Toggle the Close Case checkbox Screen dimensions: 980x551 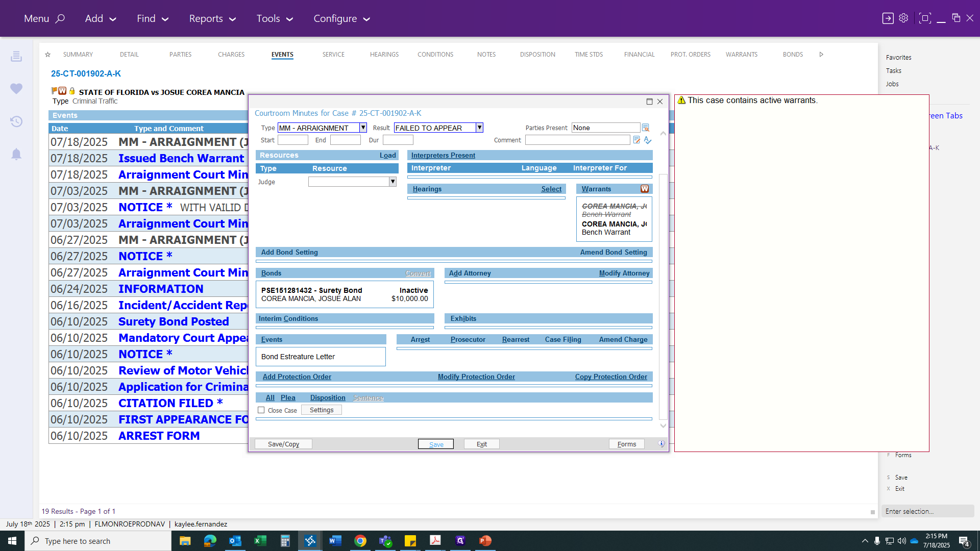(261, 410)
